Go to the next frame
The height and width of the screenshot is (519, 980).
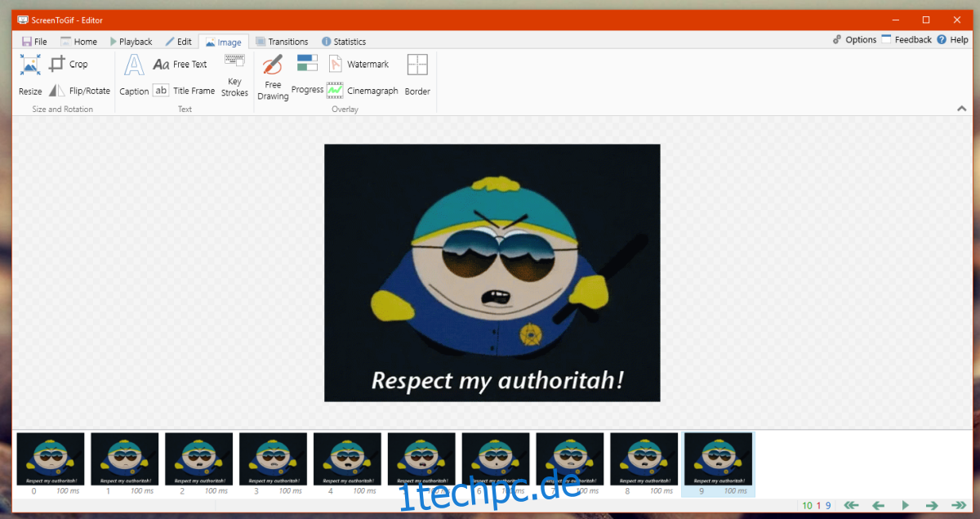[x=932, y=506]
